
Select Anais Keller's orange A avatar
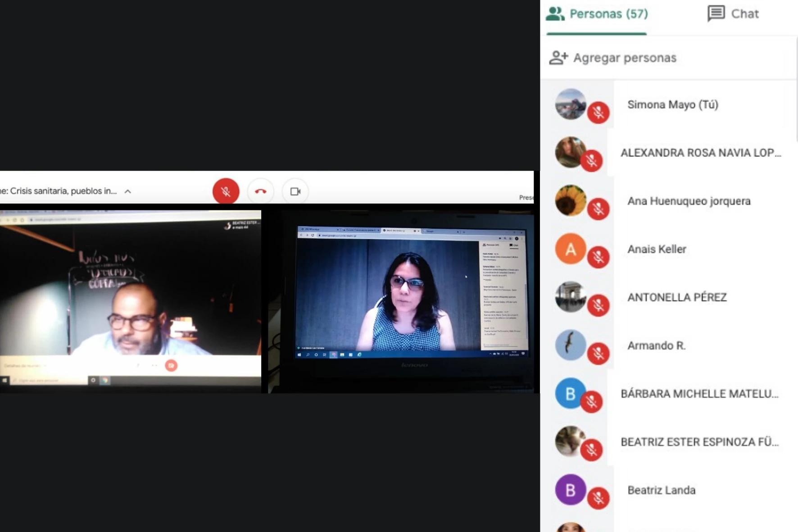click(570, 249)
